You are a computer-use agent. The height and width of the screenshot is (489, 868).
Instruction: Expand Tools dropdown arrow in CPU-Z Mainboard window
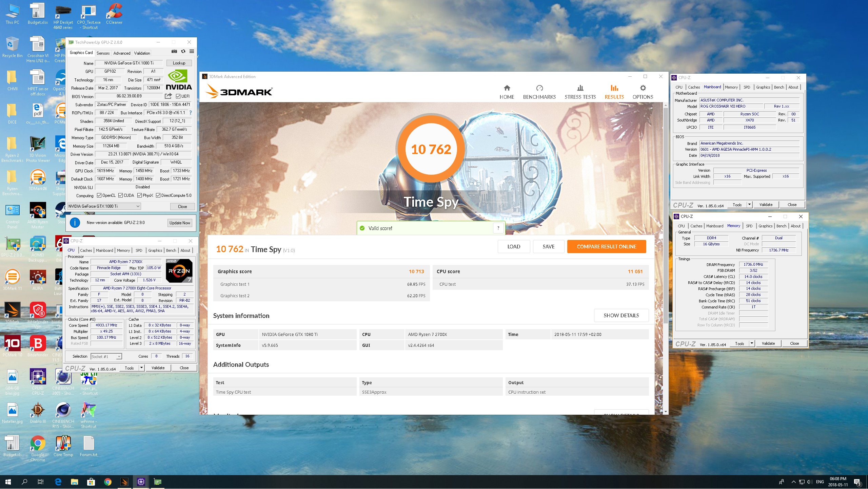pos(749,205)
